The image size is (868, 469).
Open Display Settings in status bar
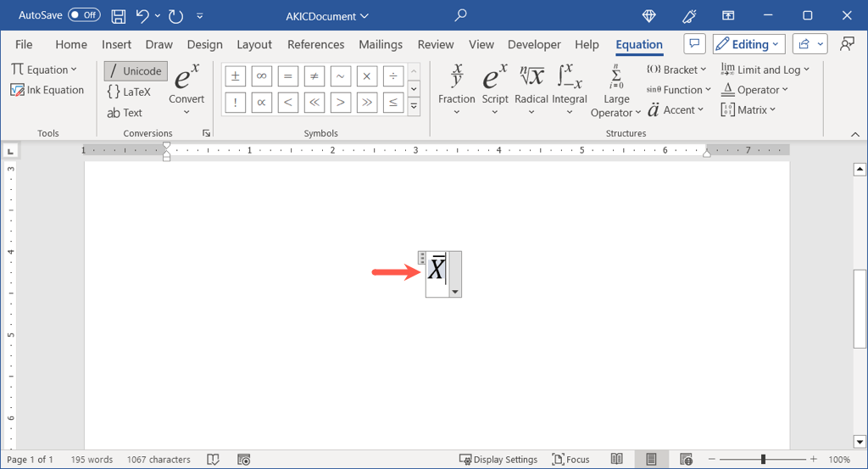coord(498,459)
